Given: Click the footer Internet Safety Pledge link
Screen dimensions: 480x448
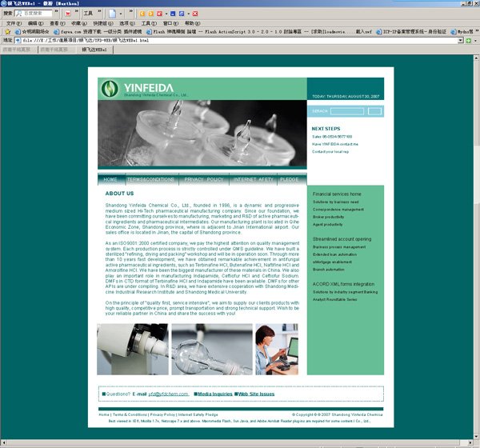Looking at the screenshot, I should [198, 414].
